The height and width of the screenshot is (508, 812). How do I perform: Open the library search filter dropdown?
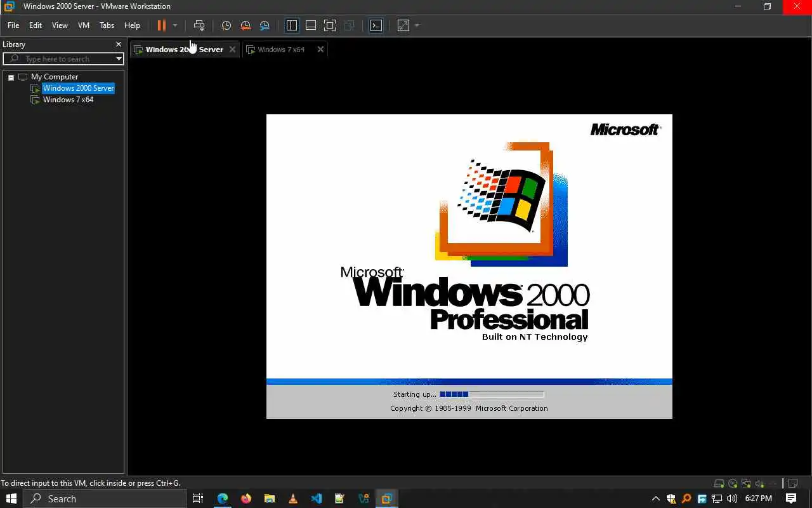click(119, 58)
